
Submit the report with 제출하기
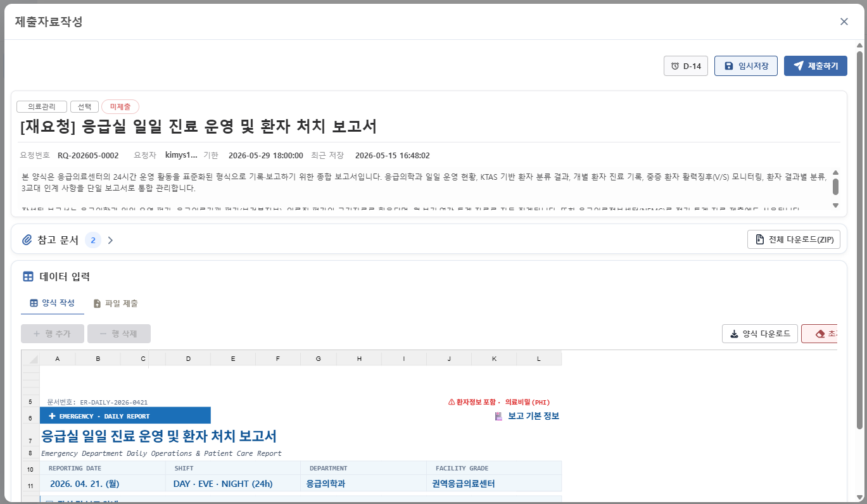pyautogui.click(x=816, y=66)
